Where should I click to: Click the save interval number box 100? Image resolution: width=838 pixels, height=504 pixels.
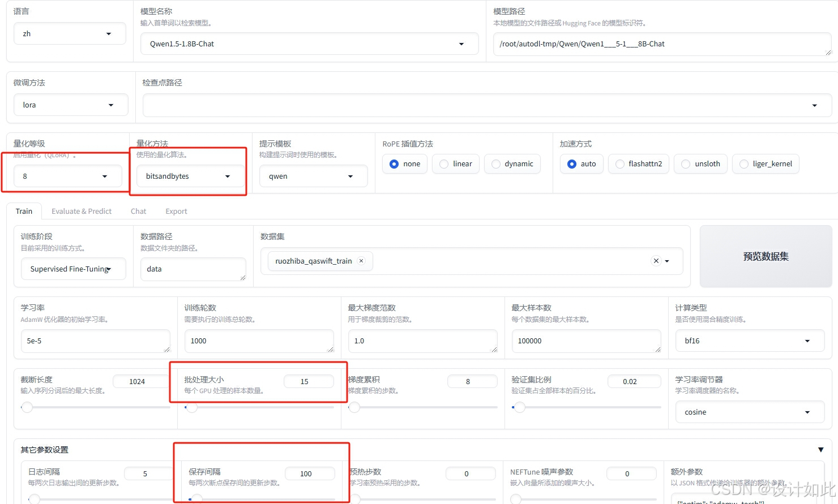click(310, 473)
